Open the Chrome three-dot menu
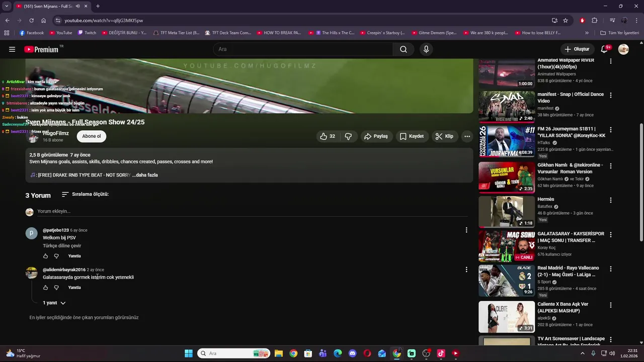 coord(637,21)
